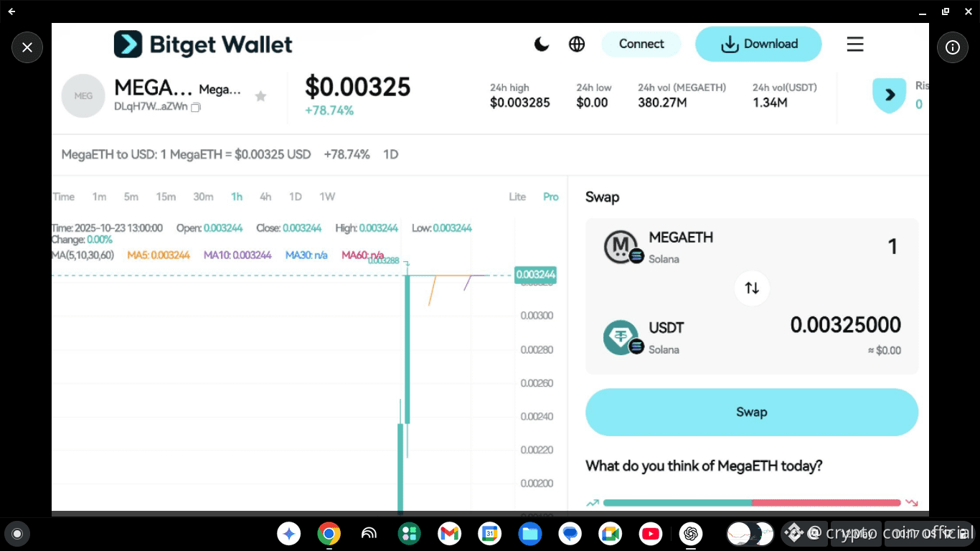This screenshot has height=551, width=980.
Task: Open the risk shield arrow icon
Action: pos(890,95)
